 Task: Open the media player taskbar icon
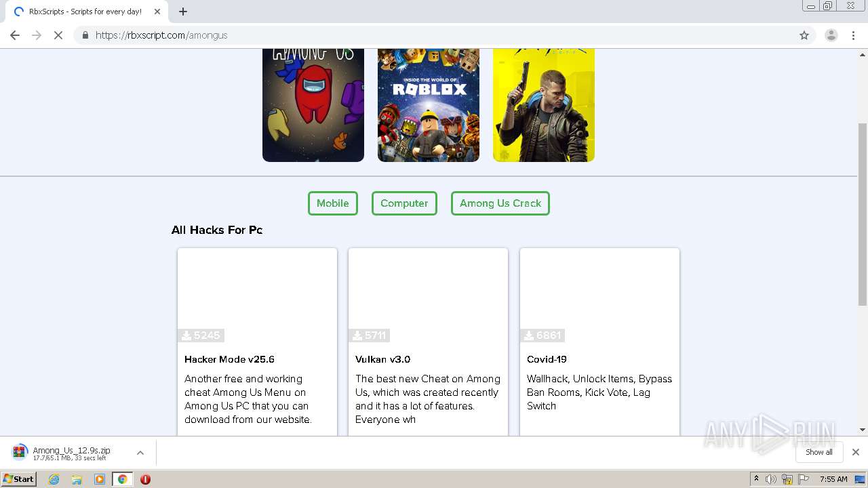100,479
